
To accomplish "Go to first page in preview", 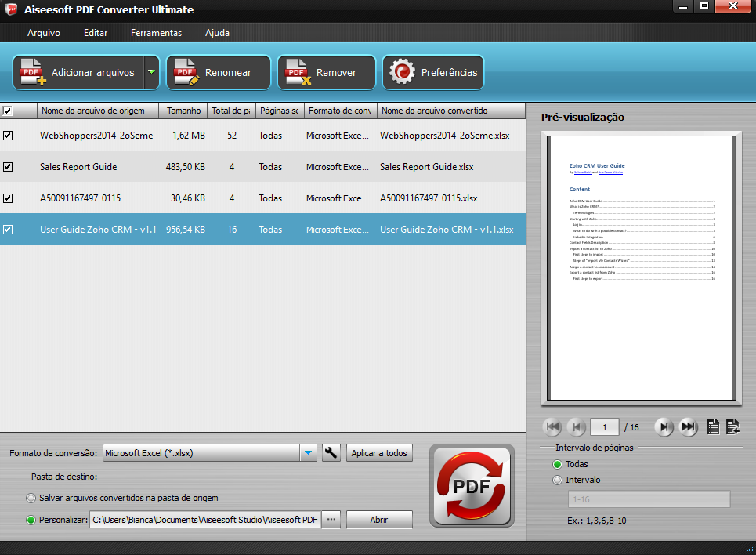I will coord(552,427).
